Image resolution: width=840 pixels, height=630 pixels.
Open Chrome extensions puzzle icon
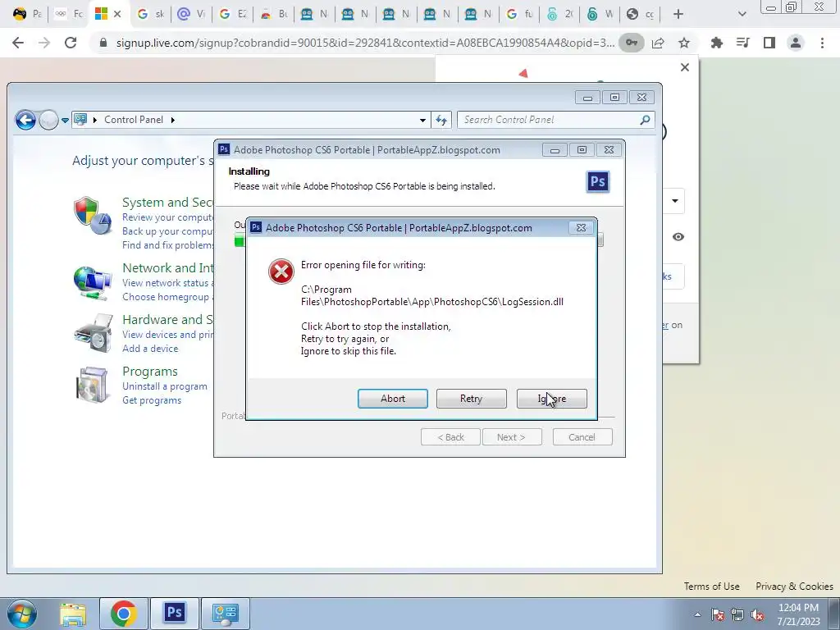(x=717, y=43)
